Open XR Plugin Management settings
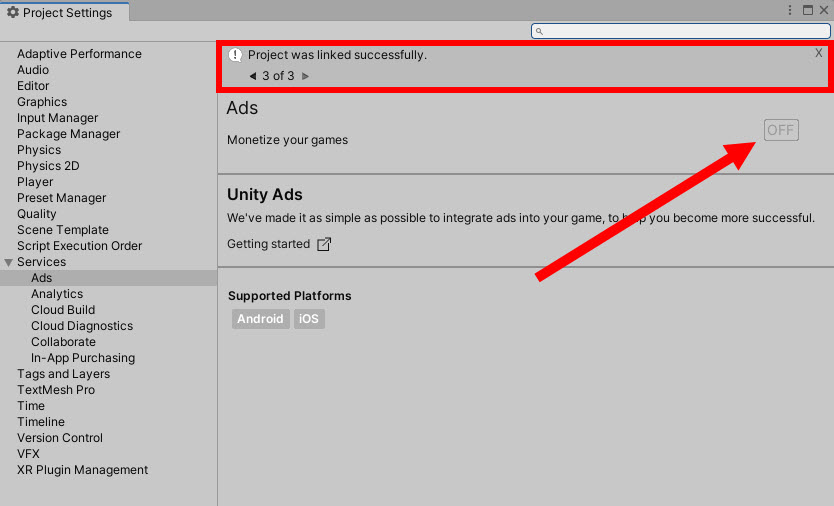Viewport: 834px width, 506px height. coord(82,470)
